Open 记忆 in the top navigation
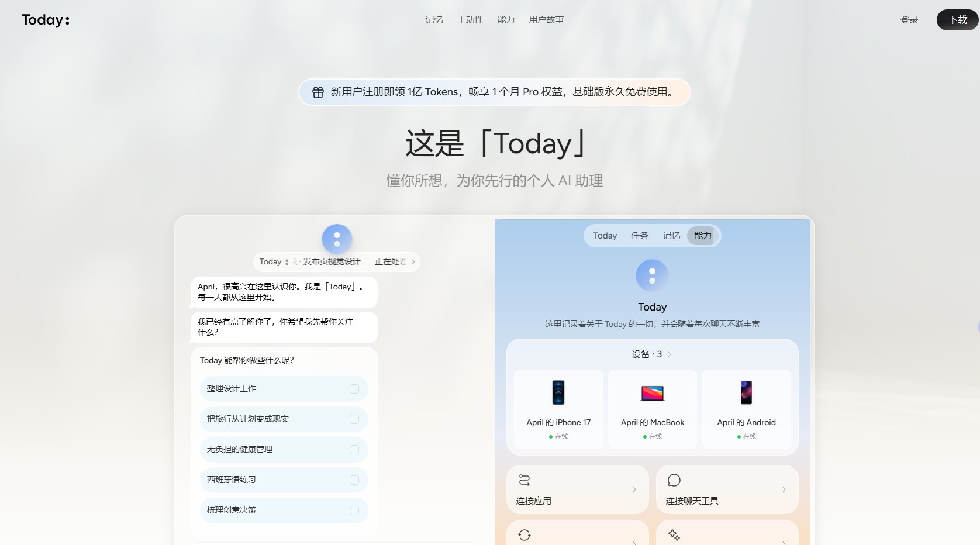The width and height of the screenshot is (980, 545). (x=434, y=20)
